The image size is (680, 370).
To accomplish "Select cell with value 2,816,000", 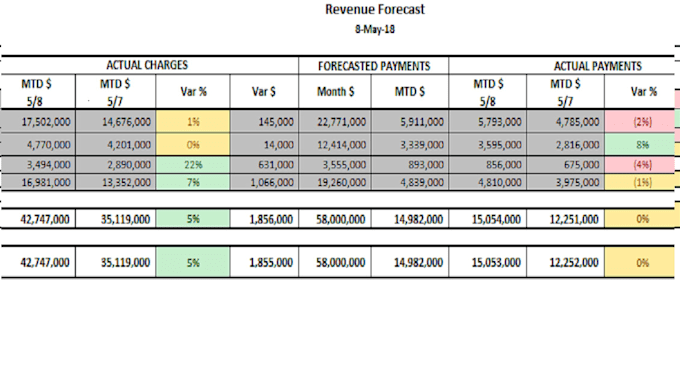I will point(566,144).
